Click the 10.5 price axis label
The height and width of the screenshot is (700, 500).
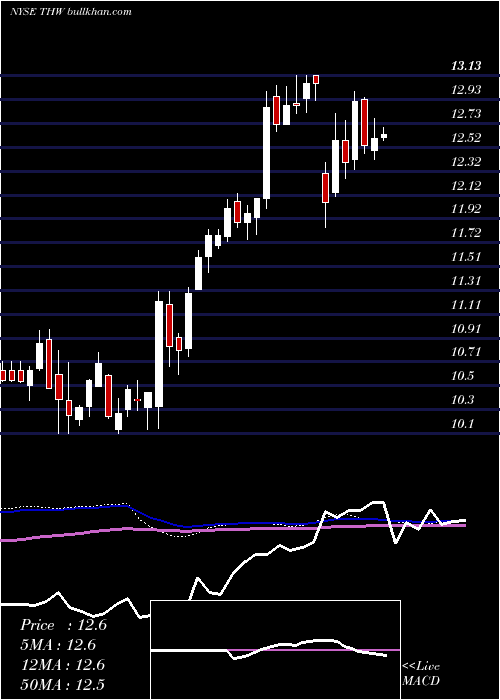(x=462, y=376)
